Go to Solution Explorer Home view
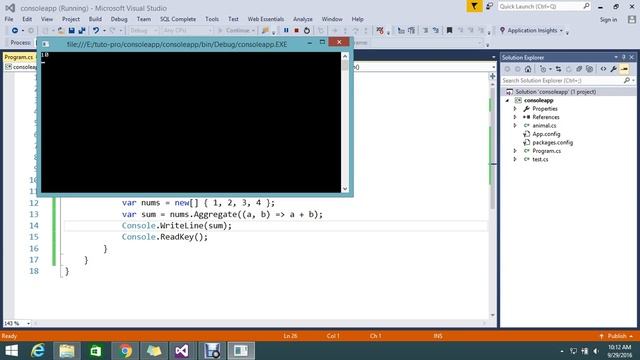 (x=528, y=69)
